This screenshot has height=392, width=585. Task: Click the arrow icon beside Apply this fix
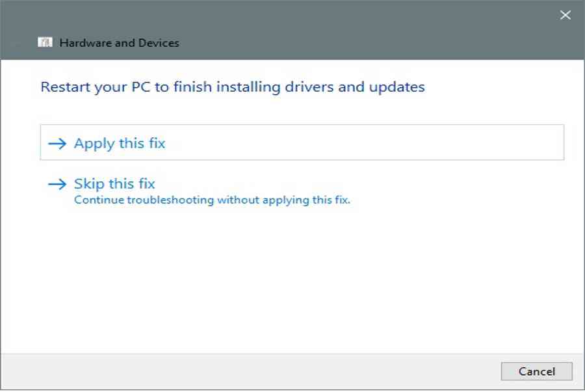coord(57,144)
